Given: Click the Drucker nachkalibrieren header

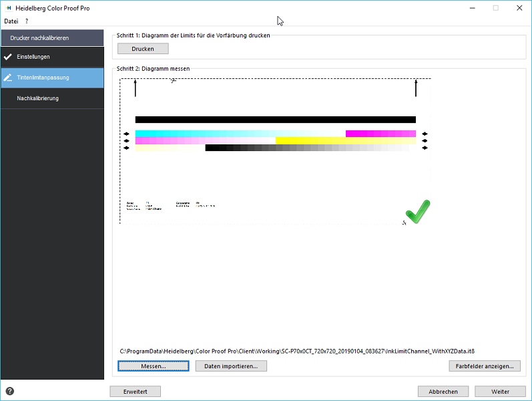Looking at the screenshot, I should (x=52, y=37).
